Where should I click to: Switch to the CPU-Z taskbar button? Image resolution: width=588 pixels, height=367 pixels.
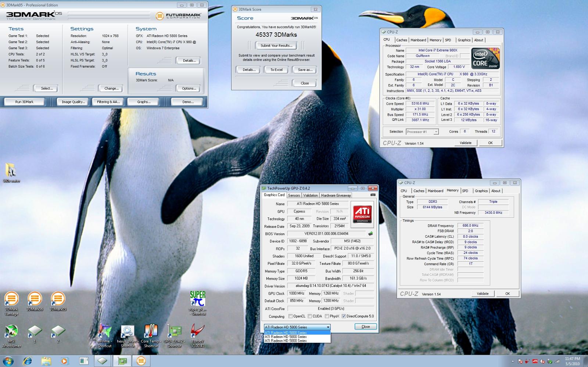pyautogui.click(x=103, y=361)
